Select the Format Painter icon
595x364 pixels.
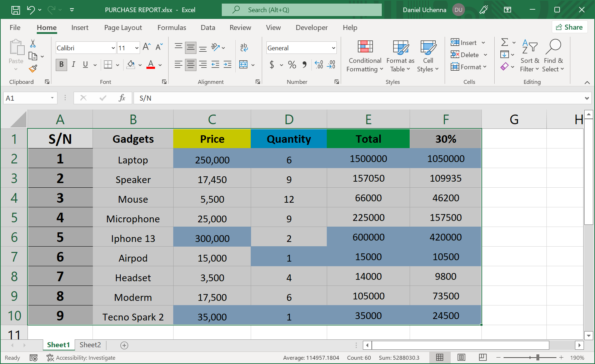(32, 68)
